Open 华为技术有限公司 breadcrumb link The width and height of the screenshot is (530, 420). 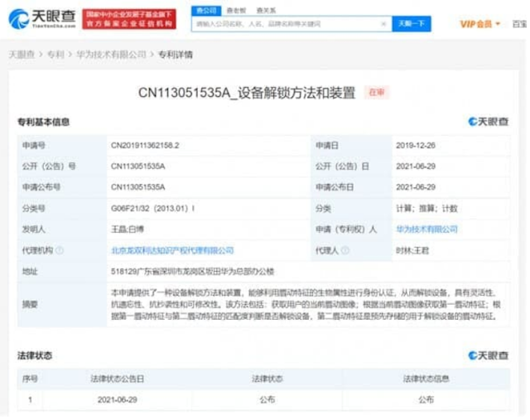pos(111,55)
